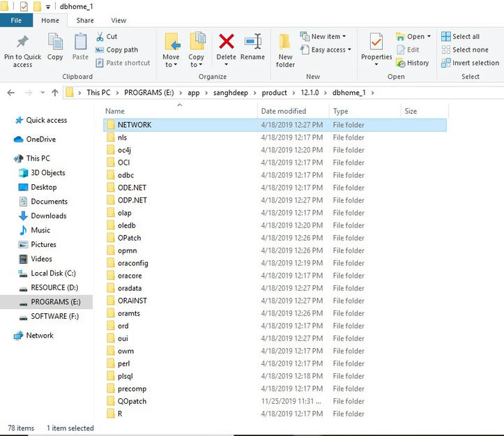Click Select none in the ribbon
This screenshot has width=504, height=436.
[x=465, y=50]
